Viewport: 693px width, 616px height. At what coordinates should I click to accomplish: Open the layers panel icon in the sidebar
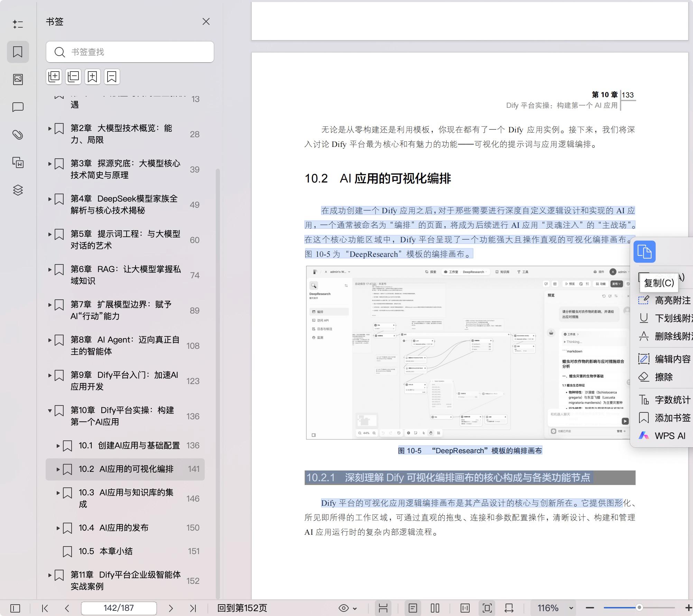pos(18,190)
